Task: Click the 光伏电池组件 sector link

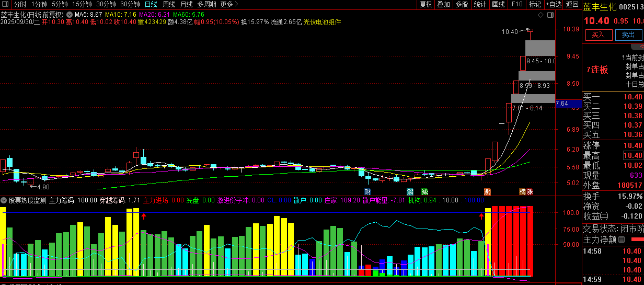Action: click(x=322, y=22)
